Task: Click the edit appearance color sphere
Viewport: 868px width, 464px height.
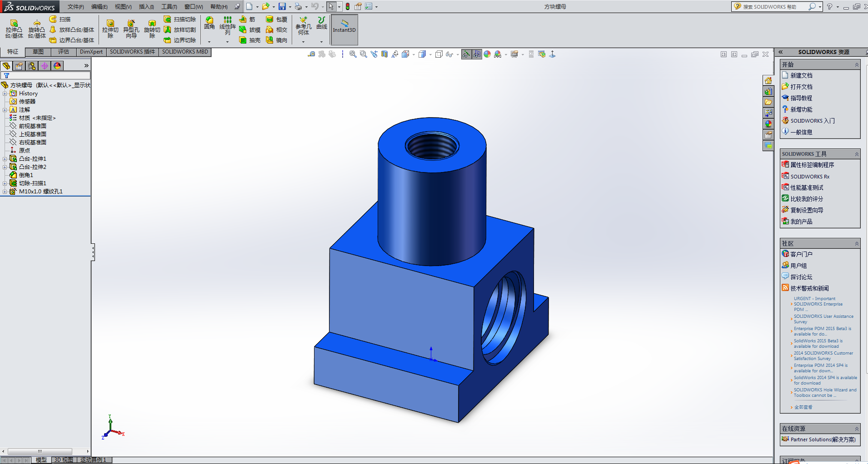Action: (x=487, y=54)
